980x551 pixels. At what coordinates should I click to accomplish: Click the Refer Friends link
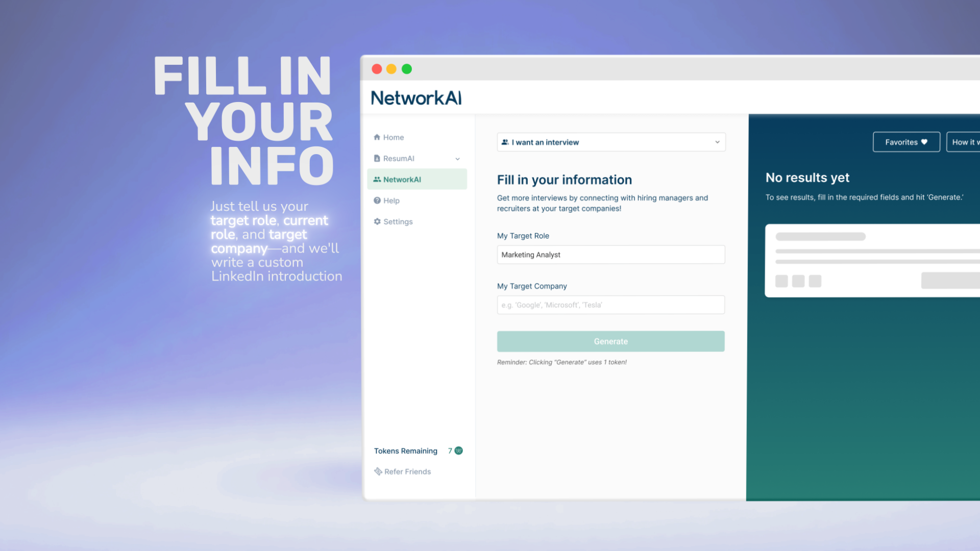point(407,471)
